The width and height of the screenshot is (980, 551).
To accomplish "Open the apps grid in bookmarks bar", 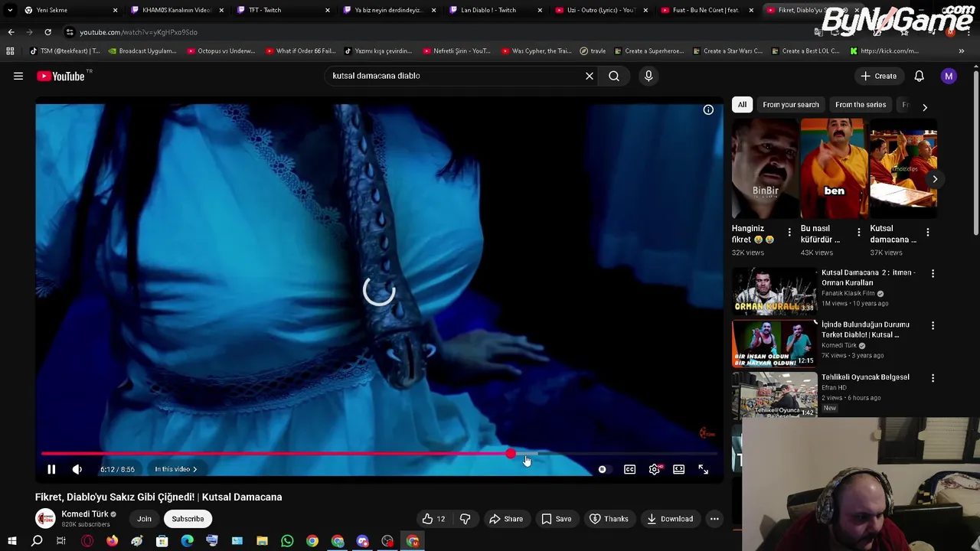I will (x=10, y=51).
